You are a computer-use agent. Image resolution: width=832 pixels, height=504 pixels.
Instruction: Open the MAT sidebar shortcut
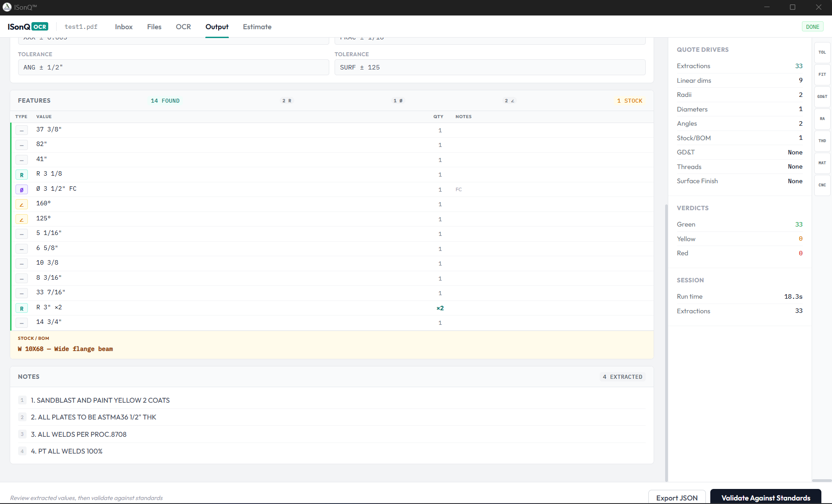pyautogui.click(x=822, y=163)
